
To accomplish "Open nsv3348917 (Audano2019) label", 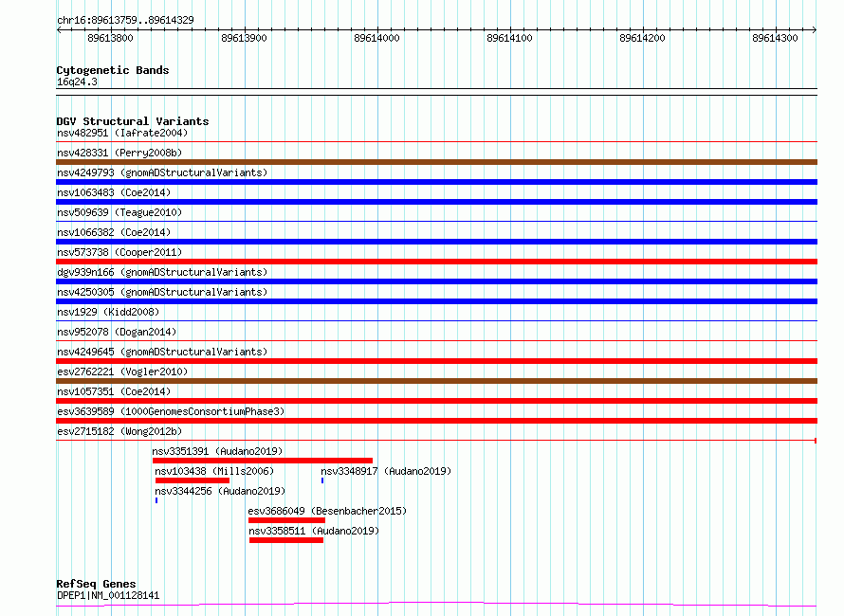I will tap(386, 471).
